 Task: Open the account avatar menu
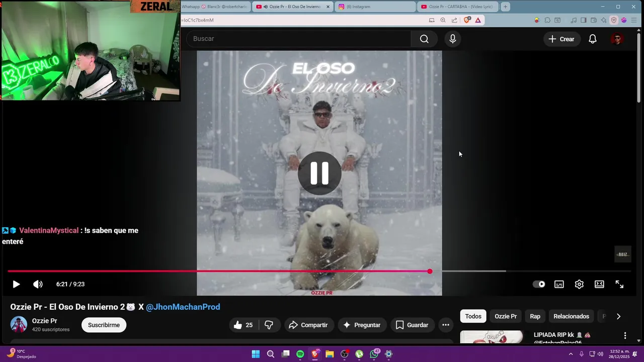tap(617, 39)
